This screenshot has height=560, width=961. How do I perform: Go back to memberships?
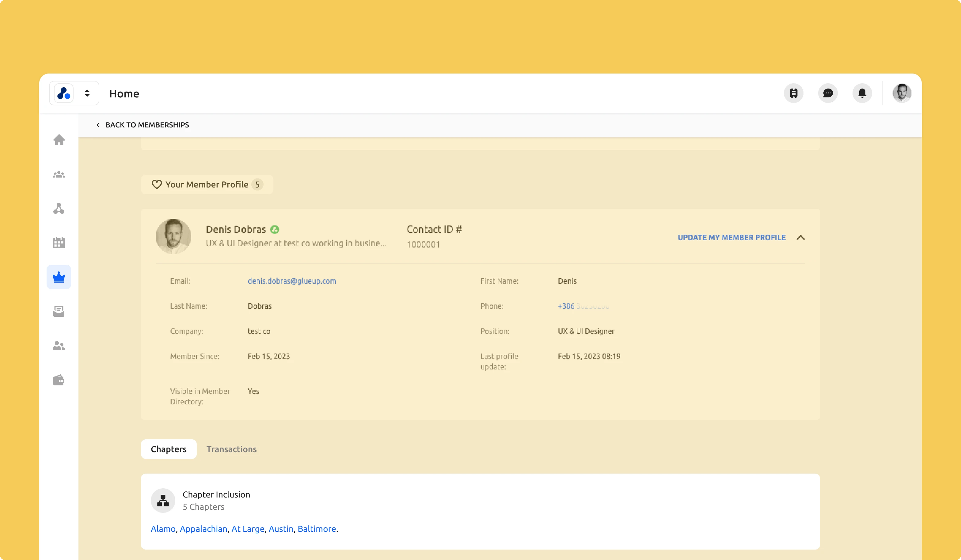142,125
